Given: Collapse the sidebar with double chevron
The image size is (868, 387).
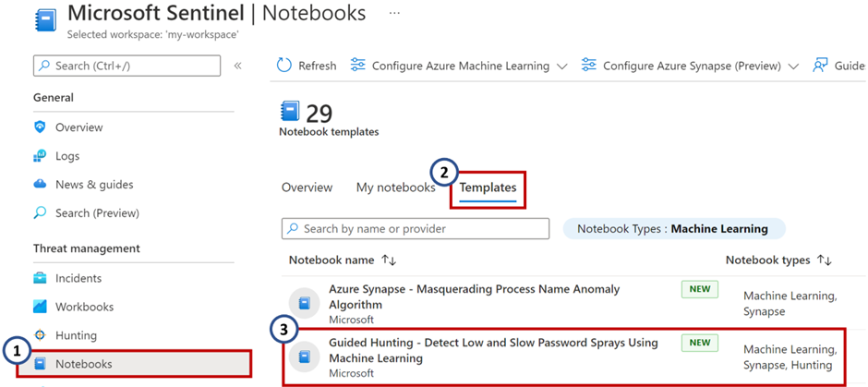Looking at the screenshot, I should point(237,66).
